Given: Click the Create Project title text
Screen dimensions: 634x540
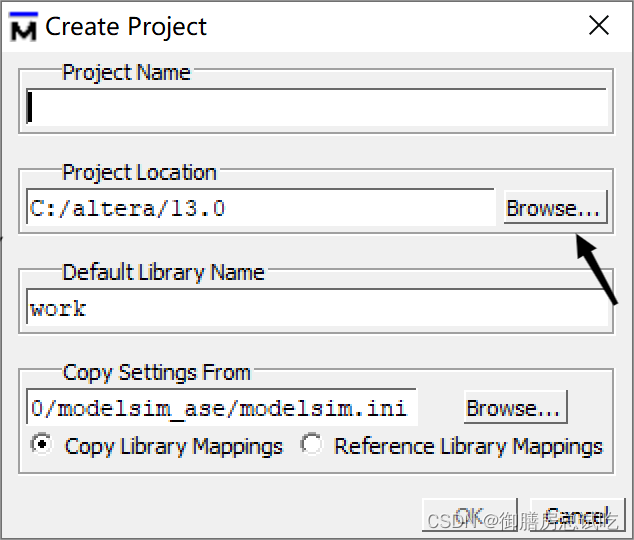Looking at the screenshot, I should tap(126, 26).
